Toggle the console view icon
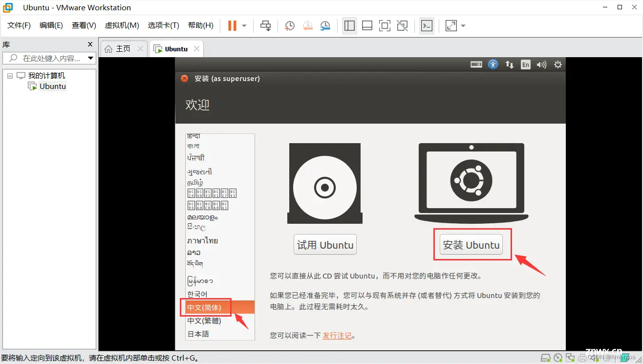643x364 pixels. click(427, 25)
